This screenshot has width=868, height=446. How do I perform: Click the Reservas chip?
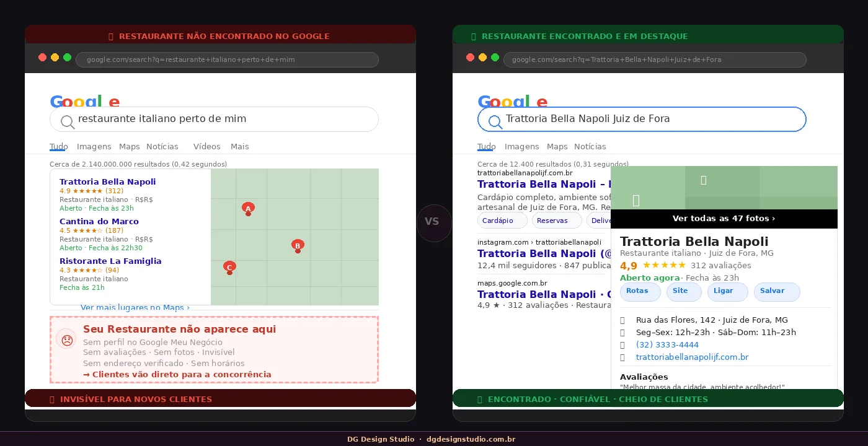(x=557, y=221)
